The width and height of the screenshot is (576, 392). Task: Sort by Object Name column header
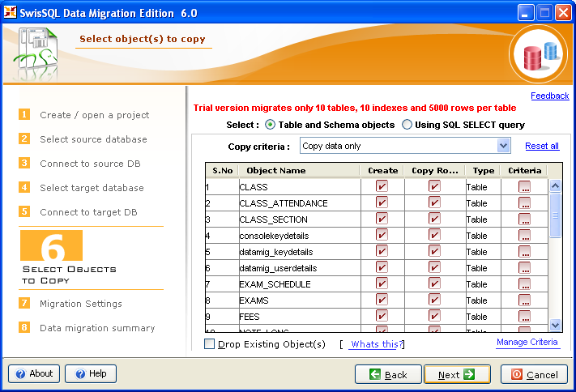(x=299, y=170)
